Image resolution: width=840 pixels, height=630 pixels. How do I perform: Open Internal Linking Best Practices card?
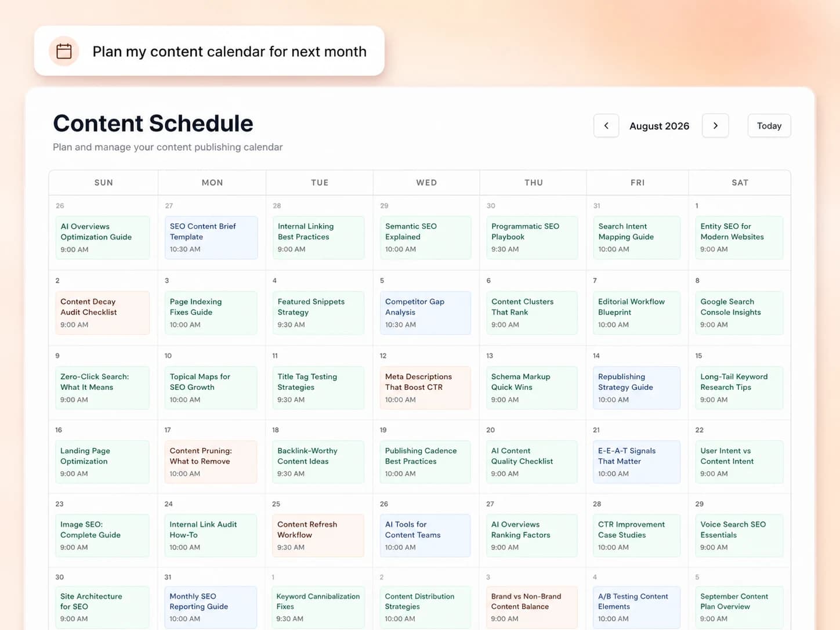tap(318, 238)
